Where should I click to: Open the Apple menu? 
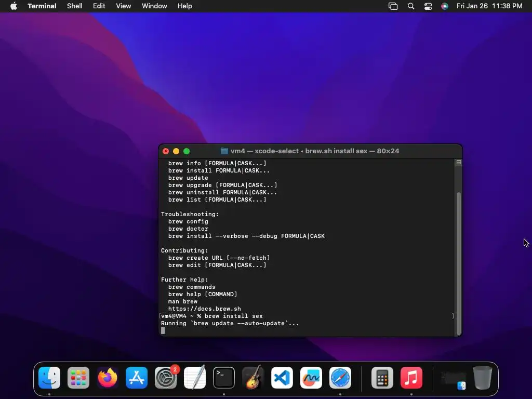(14, 6)
